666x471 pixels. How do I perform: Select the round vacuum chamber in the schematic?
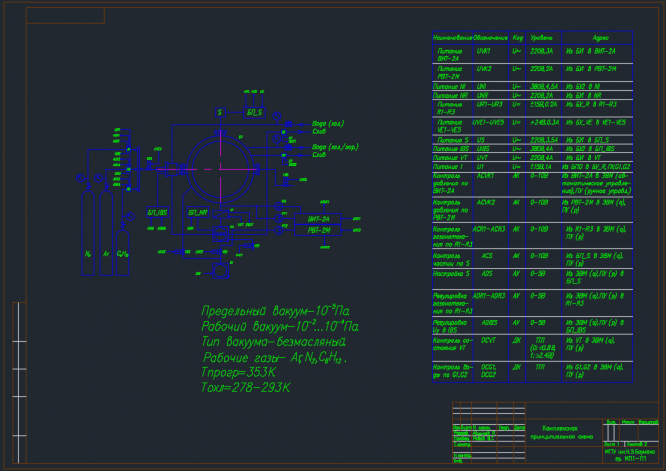click(220, 169)
